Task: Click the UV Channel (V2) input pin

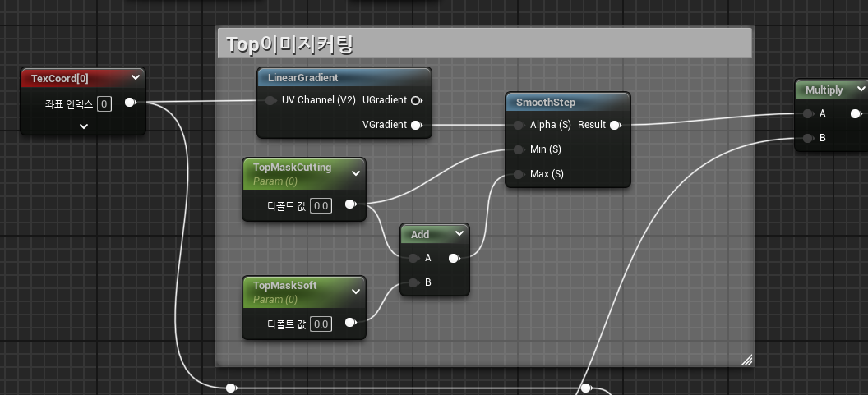Action: point(270,100)
